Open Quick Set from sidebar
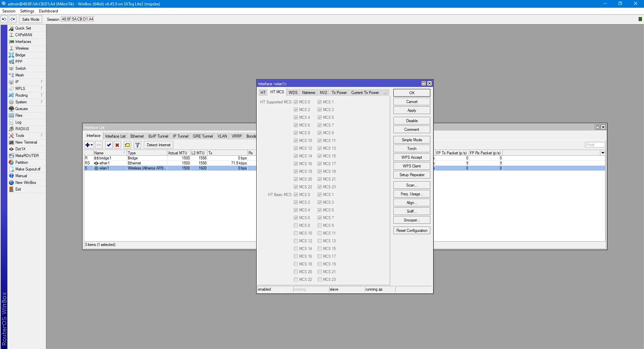Viewport: 644px width, 349px height. (x=23, y=28)
